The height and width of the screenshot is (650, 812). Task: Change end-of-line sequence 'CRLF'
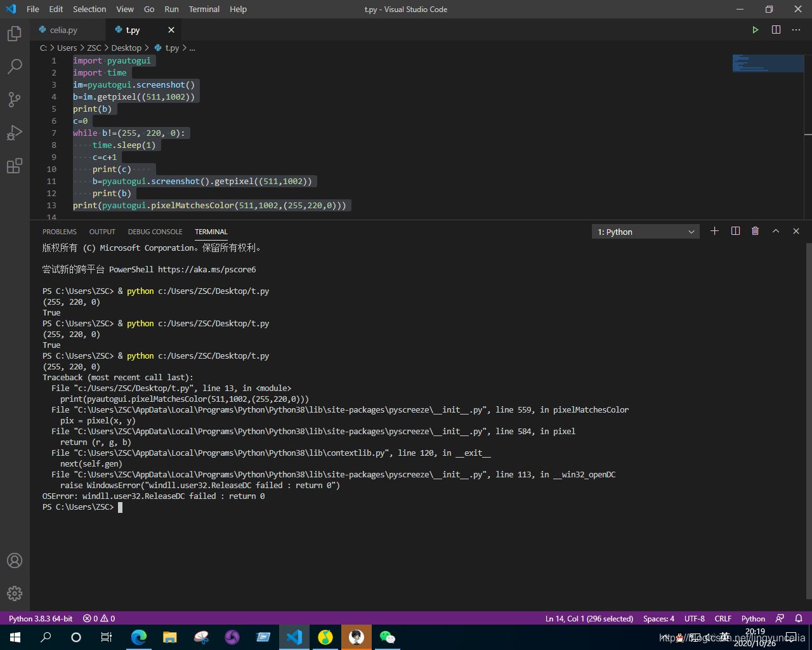point(723,618)
